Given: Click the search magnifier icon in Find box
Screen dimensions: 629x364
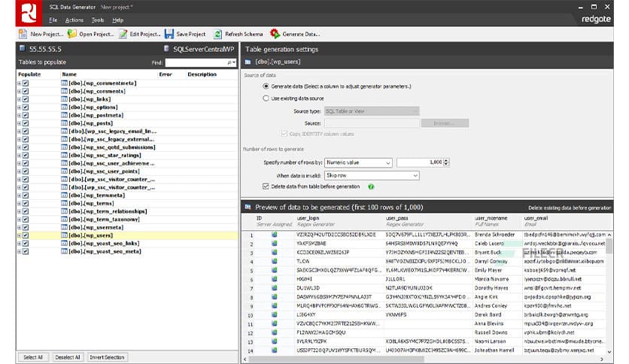Looking at the screenshot, I should coord(229,62).
